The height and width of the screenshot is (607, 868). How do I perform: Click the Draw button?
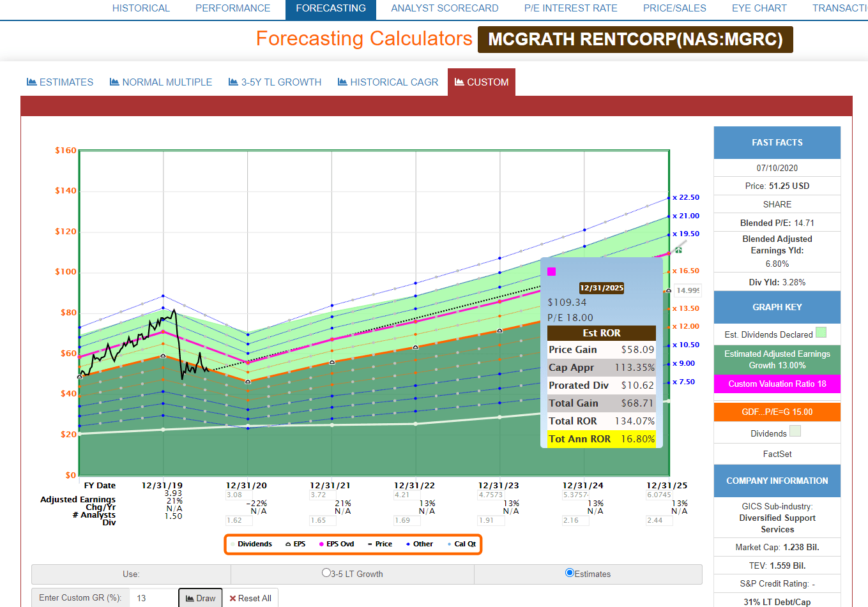click(x=201, y=598)
